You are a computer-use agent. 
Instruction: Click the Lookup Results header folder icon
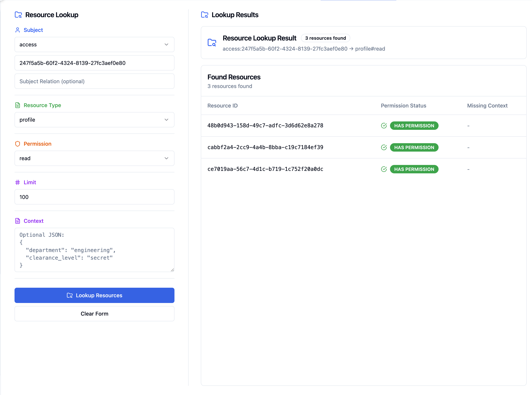[x=204, y=15]
